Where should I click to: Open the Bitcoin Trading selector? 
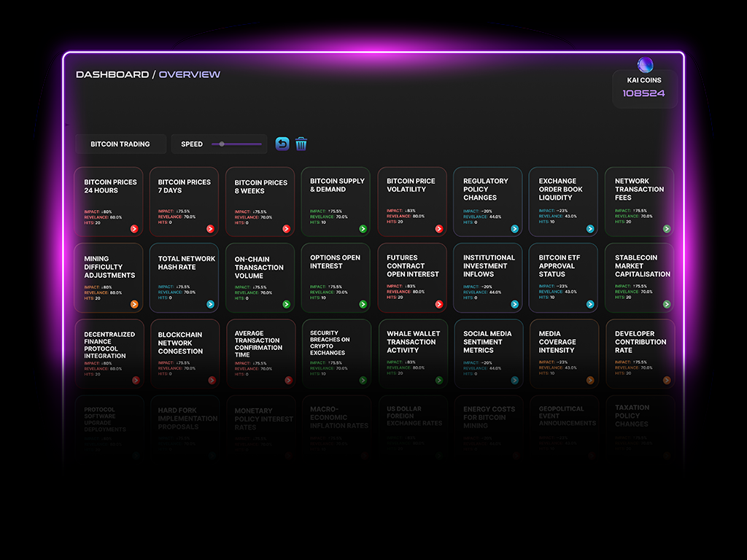(120, 144)
